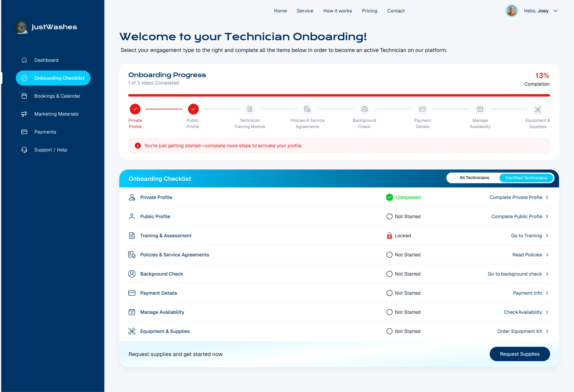This screenshot has width=574, height=392.
Task: Click the red onboarding progress bar
Action: (x=339, y=95)
